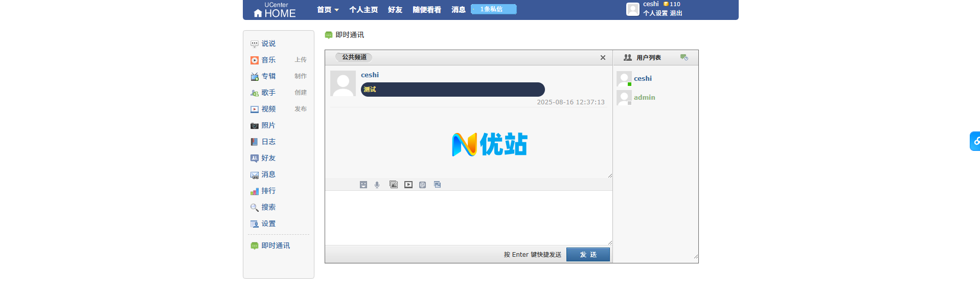Screen dimensions: 980x289
Task: Go to 随便看看 in navigation bar
Action: click(426, 10)
